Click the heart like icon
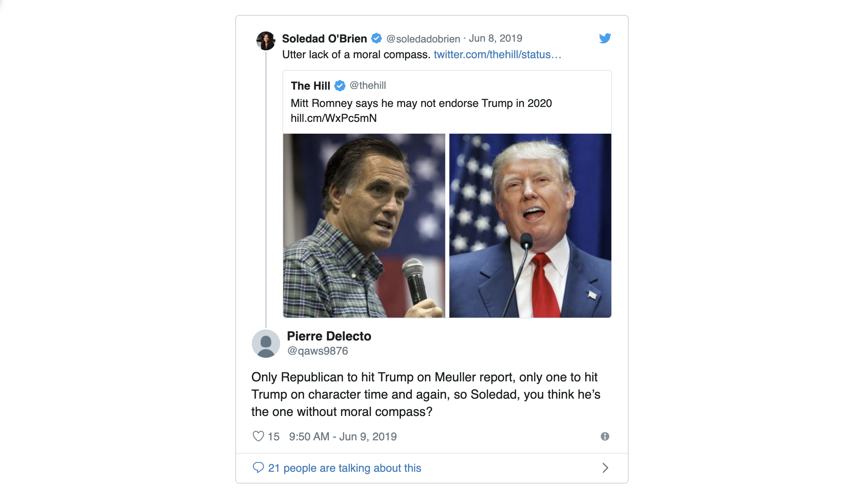This screenshot has height=504, width=856. [x=258, y=436]
